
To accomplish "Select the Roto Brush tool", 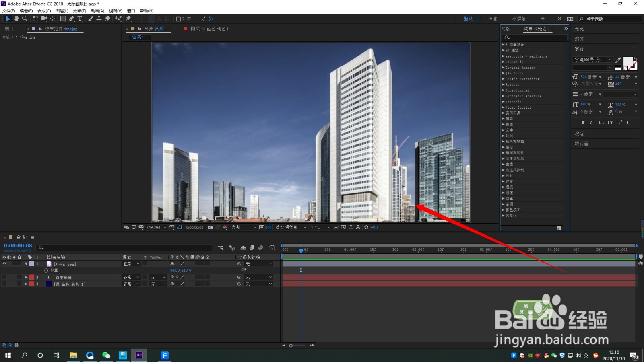I will point(118,19).
